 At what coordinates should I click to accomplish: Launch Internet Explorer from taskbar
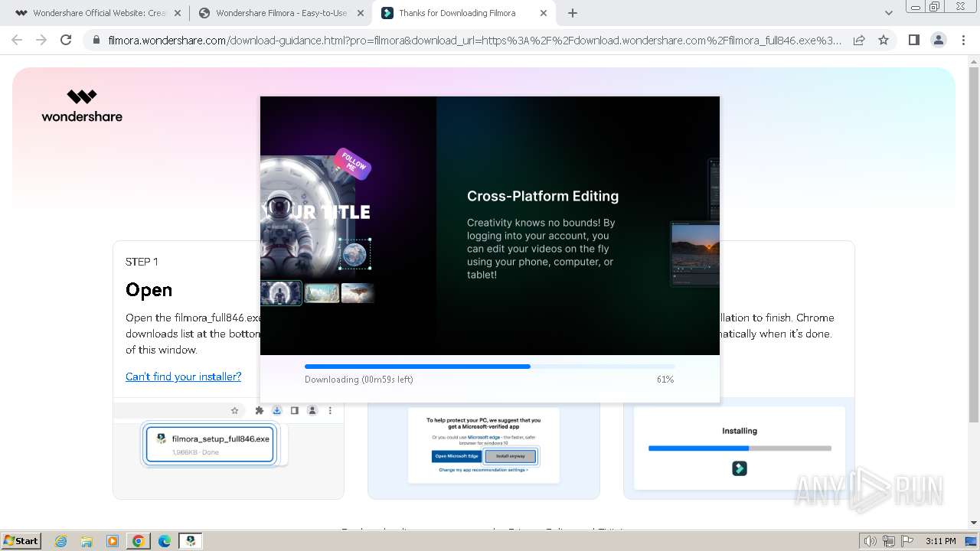pos(60,541)
